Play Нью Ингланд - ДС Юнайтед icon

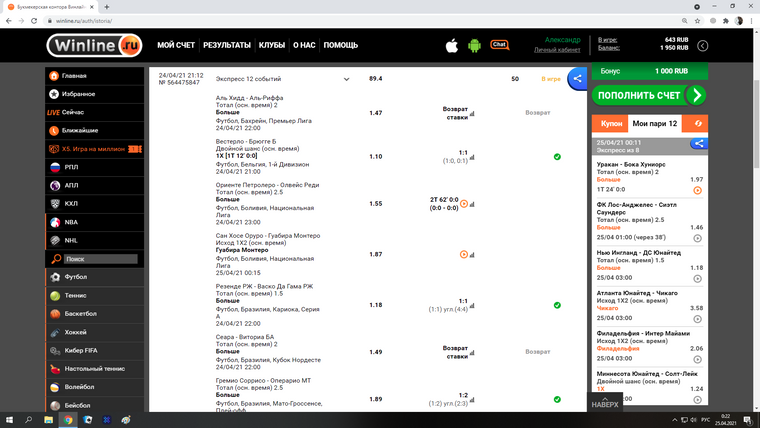click(x=697, y=279)
